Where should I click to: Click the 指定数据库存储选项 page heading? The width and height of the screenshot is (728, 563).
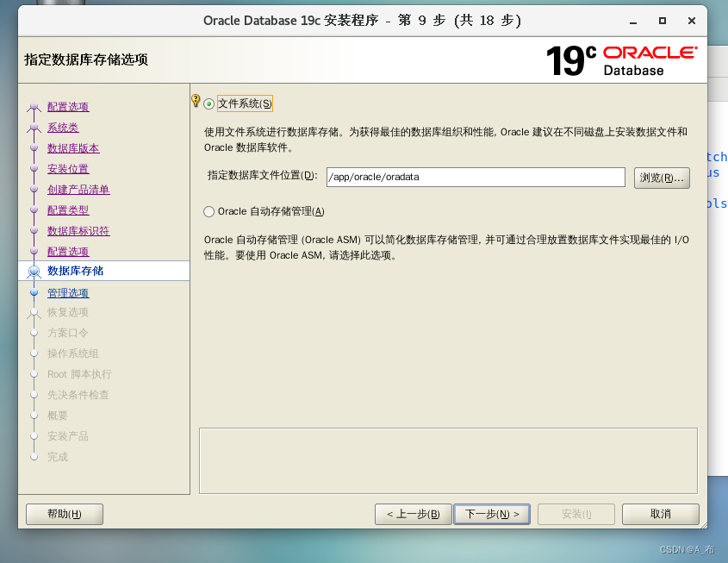(x=86, y=60)
